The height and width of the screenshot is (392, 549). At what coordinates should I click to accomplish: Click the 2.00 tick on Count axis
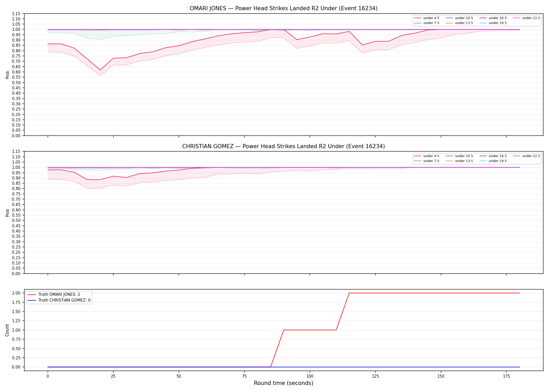pyautogui.click(x=16, y=293)
